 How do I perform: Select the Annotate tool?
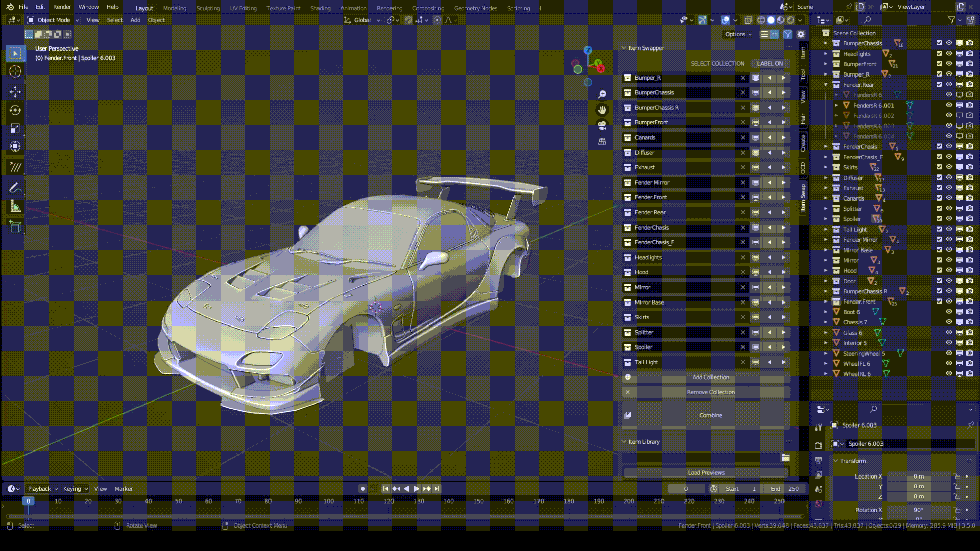[x=15, y=188]
